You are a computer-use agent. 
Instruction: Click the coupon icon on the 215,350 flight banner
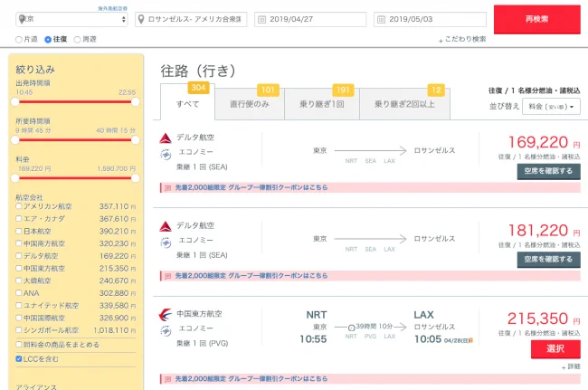coord(167,379)
